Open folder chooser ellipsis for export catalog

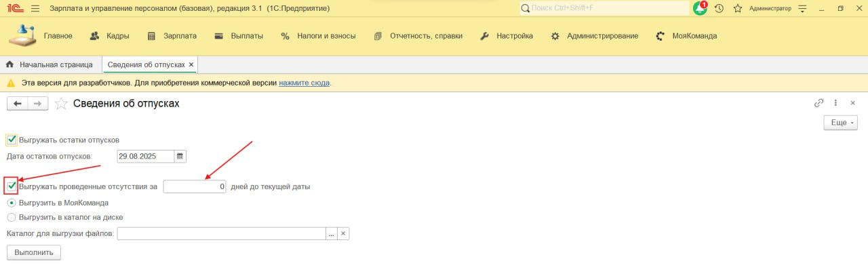[332, 234]
